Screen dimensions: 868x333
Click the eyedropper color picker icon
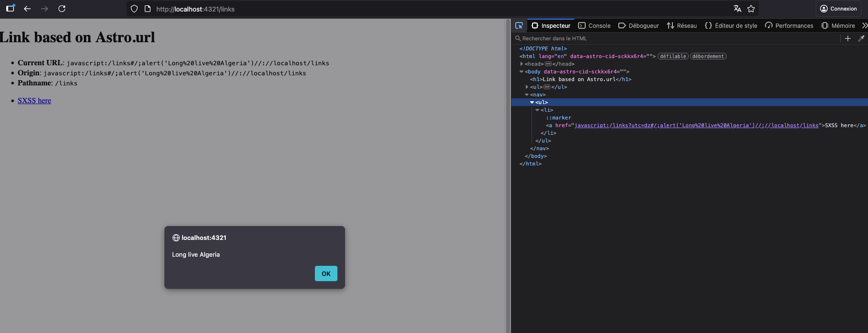tap(861, 38)
